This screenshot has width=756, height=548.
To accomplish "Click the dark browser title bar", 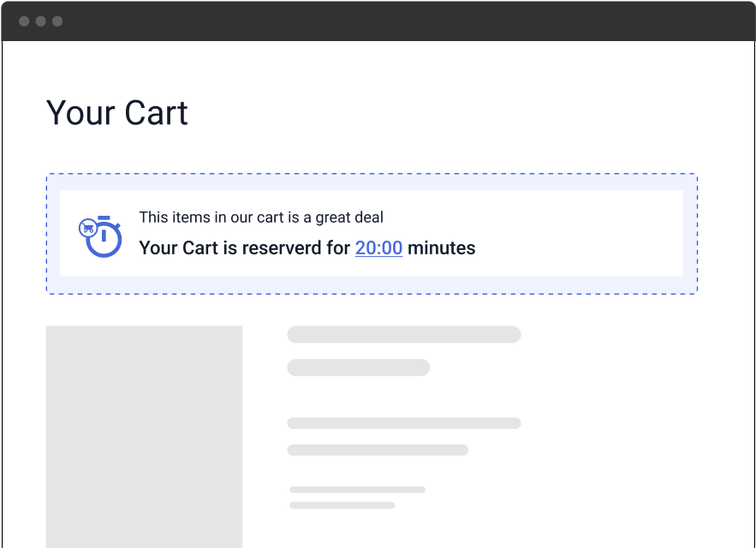I will (378, 21).
